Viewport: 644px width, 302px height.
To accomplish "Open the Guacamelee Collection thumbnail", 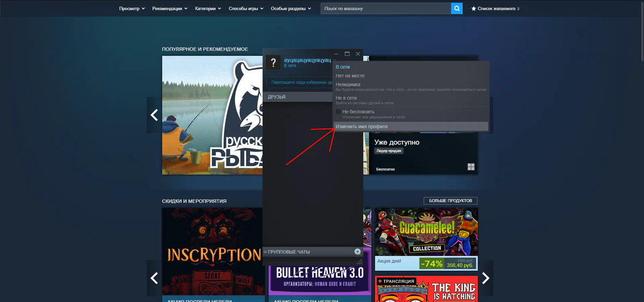I will (x=426, y=232).
